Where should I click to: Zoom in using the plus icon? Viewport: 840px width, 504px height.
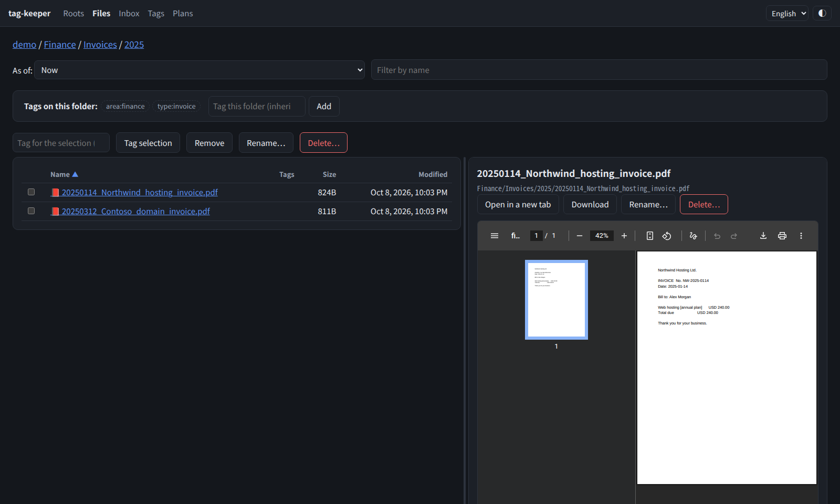624,236
